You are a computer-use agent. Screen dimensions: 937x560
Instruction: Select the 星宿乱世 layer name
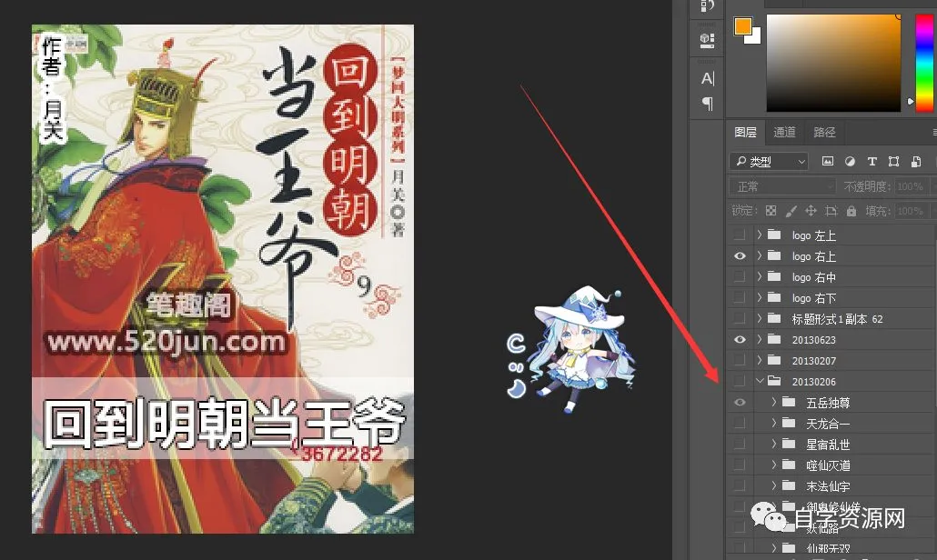click(x=828, y=445)
